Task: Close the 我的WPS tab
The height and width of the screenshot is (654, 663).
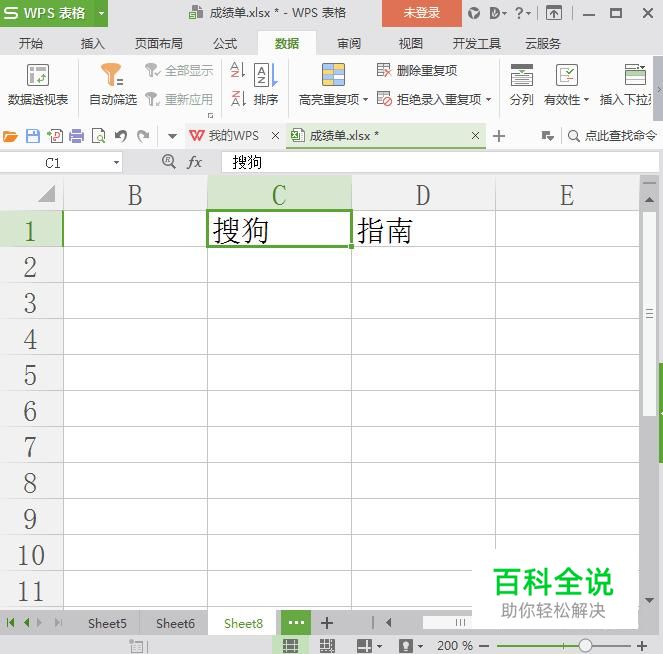Action: point(275,136)
